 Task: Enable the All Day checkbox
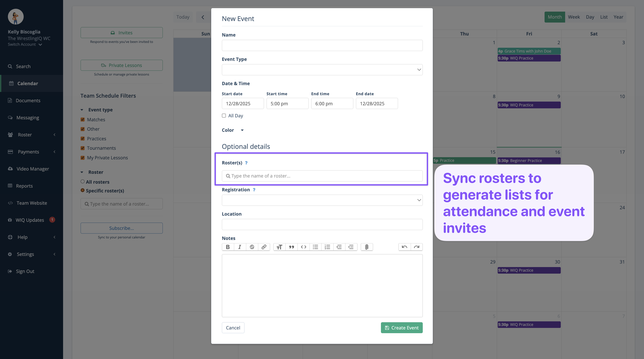[224, 115]
